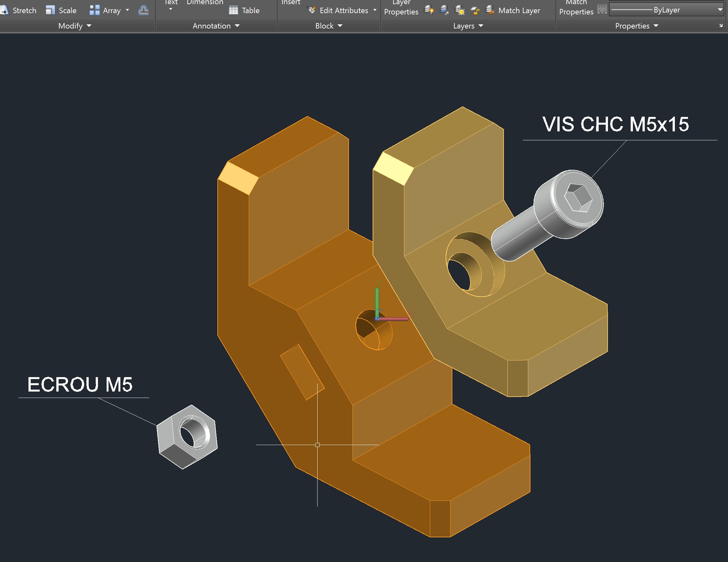This screenshot has height=562, width=728.
Task: Expand the Layers panel dropdown
Action: pyautogui.click(x=480, y=26)
